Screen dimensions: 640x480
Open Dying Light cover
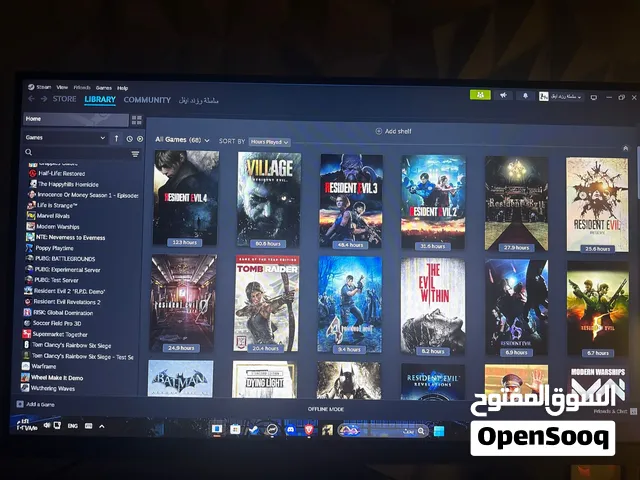(264, 379)
